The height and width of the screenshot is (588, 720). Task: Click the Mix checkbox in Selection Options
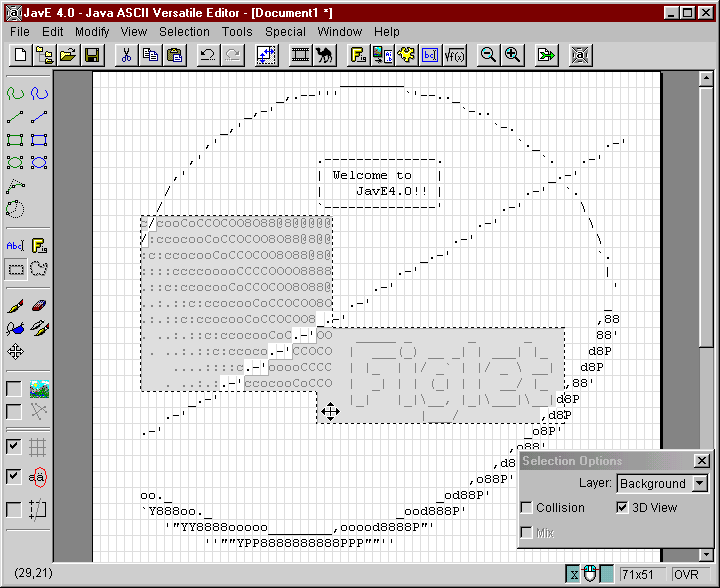[527, 533]
